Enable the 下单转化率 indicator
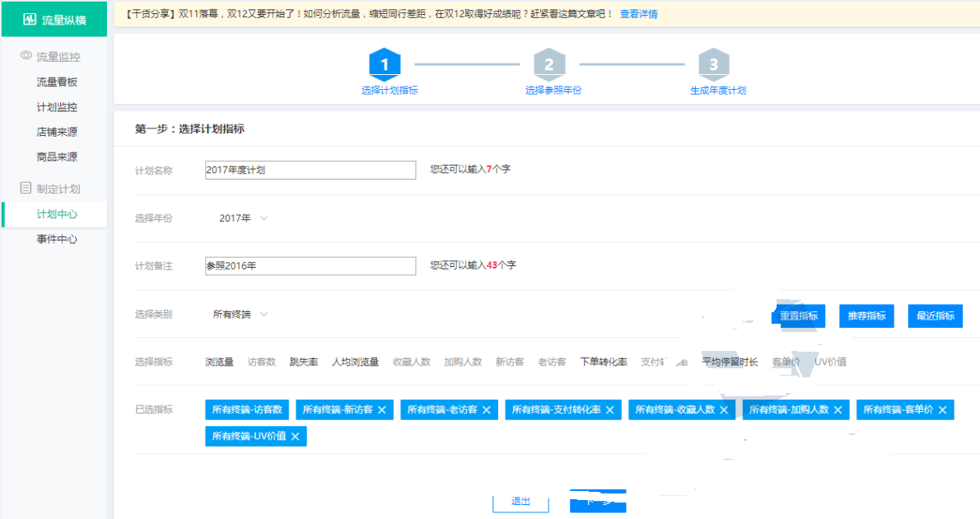Viewport: 980px width, 519px height. (x=603, y=362)
